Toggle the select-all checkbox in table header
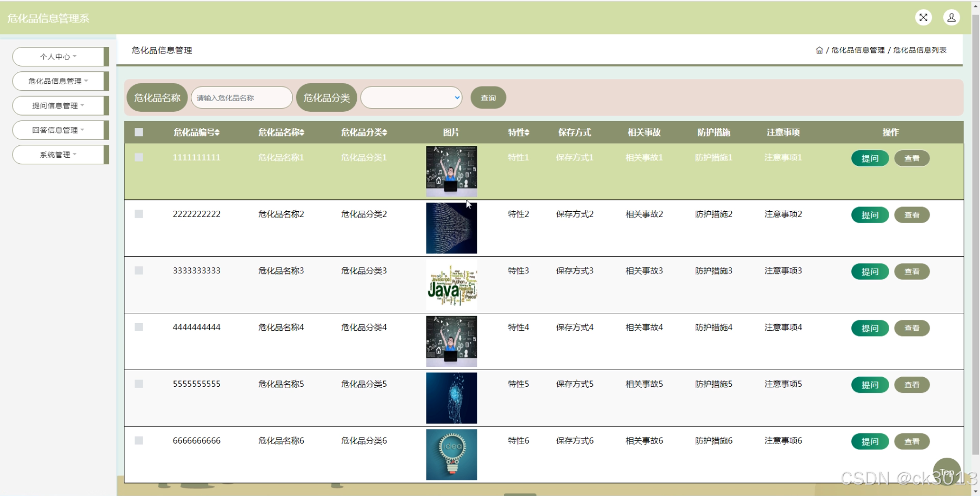 click(x=139, y=131)
